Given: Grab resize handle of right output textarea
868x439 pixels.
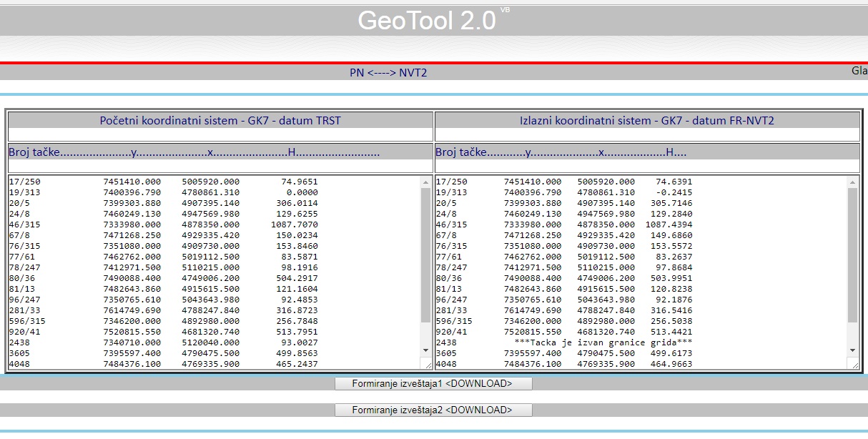Looking at the screenshot, I should tap(854, 365).
